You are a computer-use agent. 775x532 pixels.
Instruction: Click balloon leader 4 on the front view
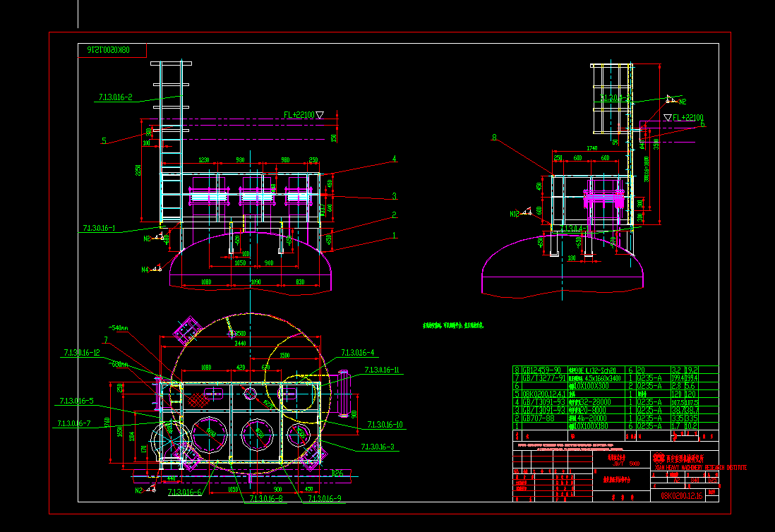click(x=393, y=159)
